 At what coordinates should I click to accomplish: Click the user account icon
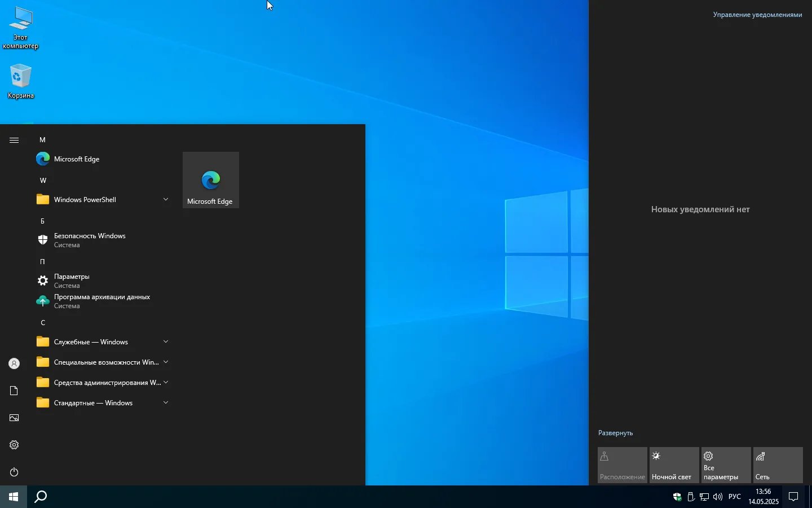point(14,364)
